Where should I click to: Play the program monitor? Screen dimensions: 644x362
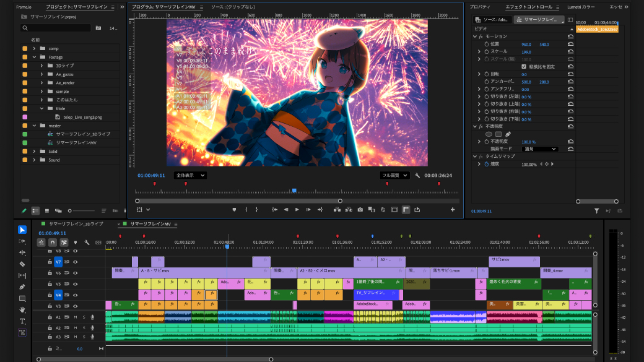coord(297,210)
